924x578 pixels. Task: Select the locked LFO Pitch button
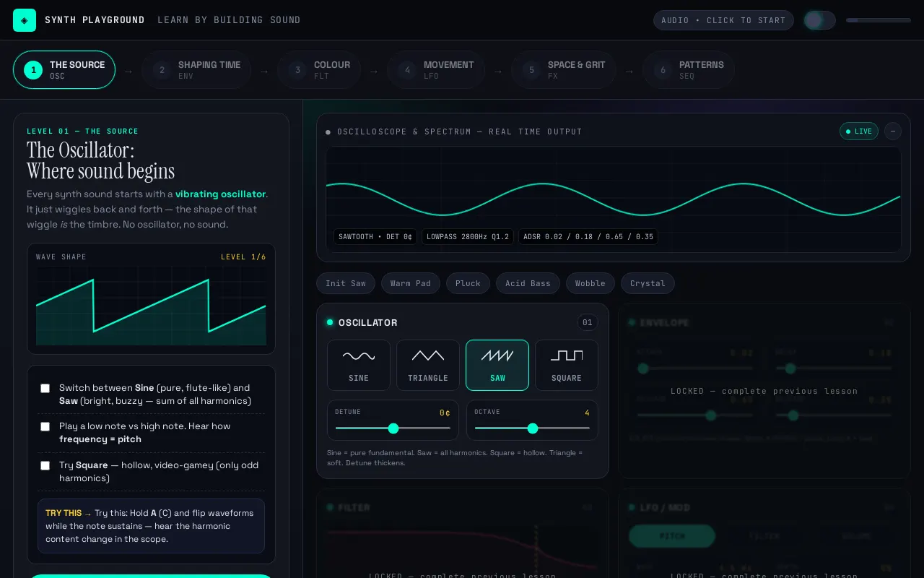click(x=672, y=536)
